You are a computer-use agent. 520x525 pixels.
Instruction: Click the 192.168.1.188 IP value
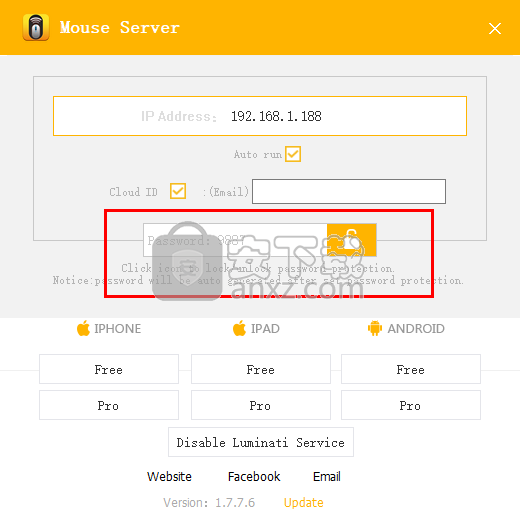click(276, 116)
